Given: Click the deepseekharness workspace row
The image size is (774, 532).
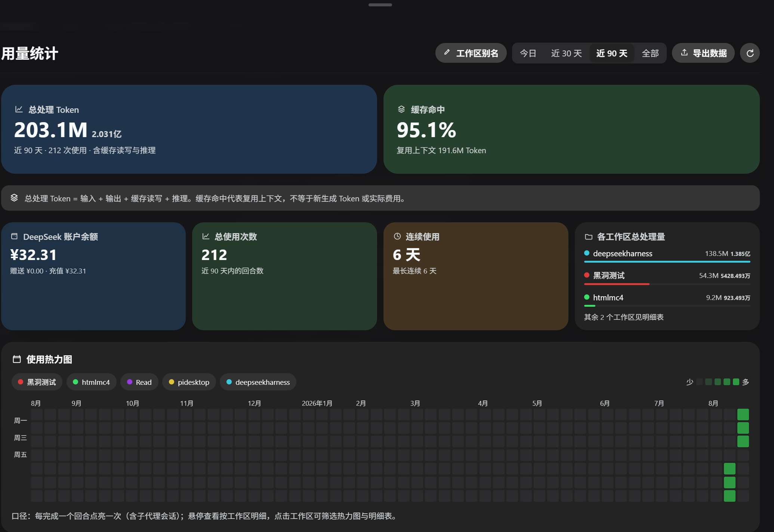Looking at the screenshot, I should pos(667,256).
